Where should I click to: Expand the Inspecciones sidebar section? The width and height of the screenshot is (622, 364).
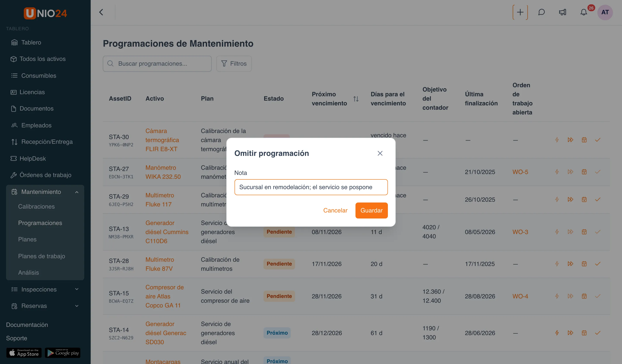tap(77, 289)
